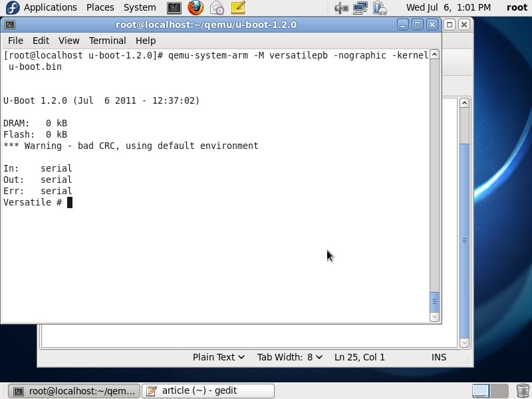This screenshot has width=532, height=399.
Task: Click the 'Err: serial' line
Action: pos(38,191)
